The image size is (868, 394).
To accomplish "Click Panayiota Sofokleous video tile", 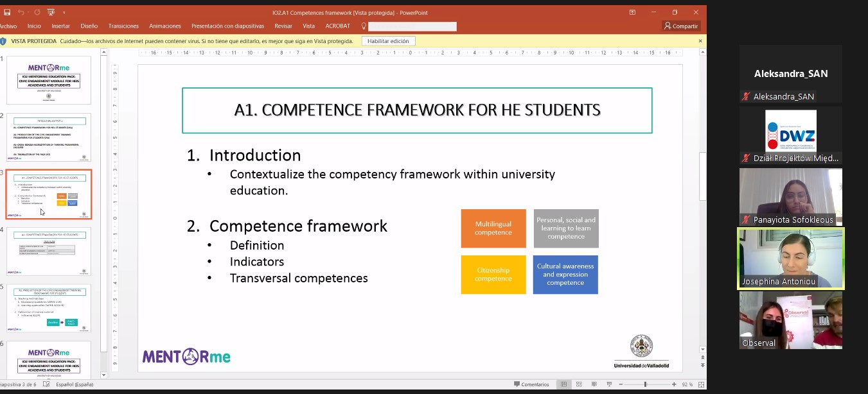I will pyautogui.click(x=791, y=197).
